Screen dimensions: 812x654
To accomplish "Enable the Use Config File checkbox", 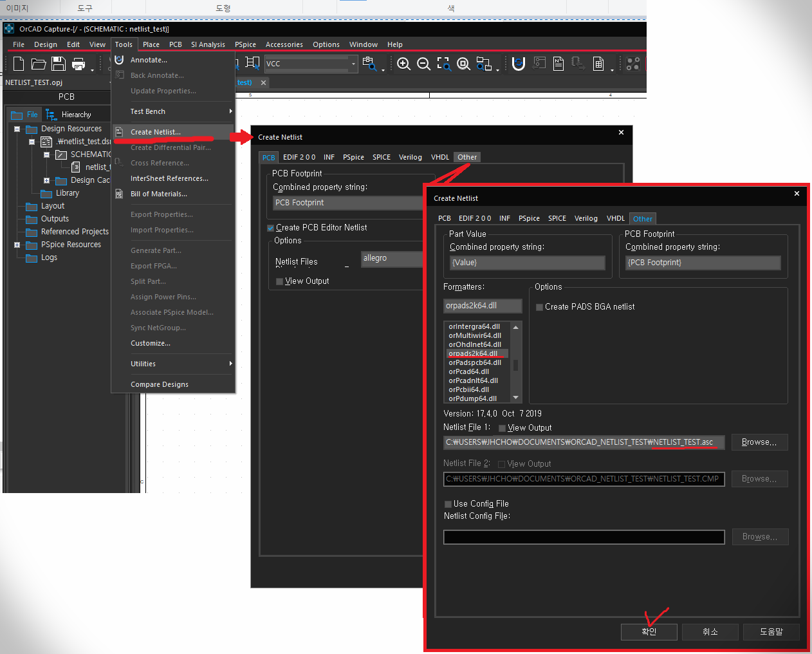I will tap(448, 504).
